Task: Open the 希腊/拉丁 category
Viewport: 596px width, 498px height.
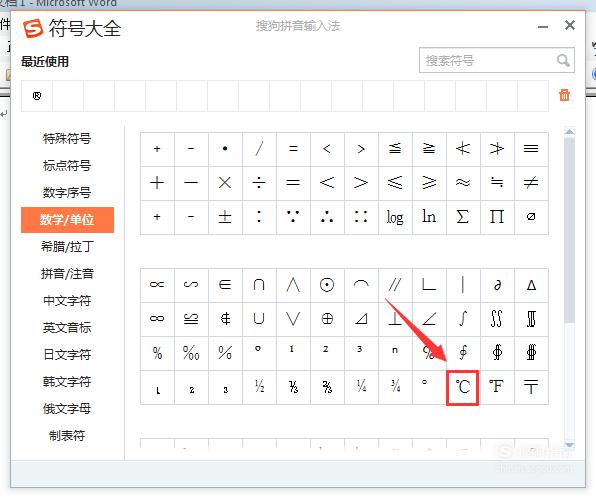Action: click(x=67, y=247)
